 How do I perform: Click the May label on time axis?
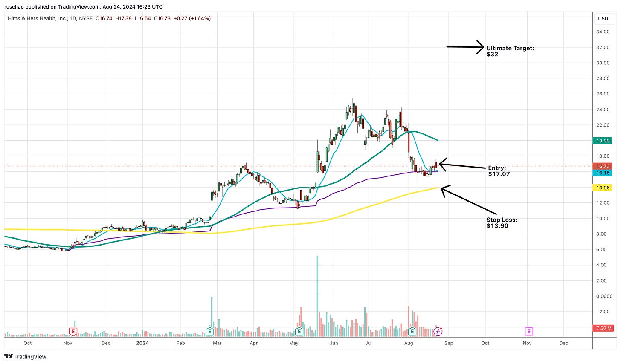[293, 343]
